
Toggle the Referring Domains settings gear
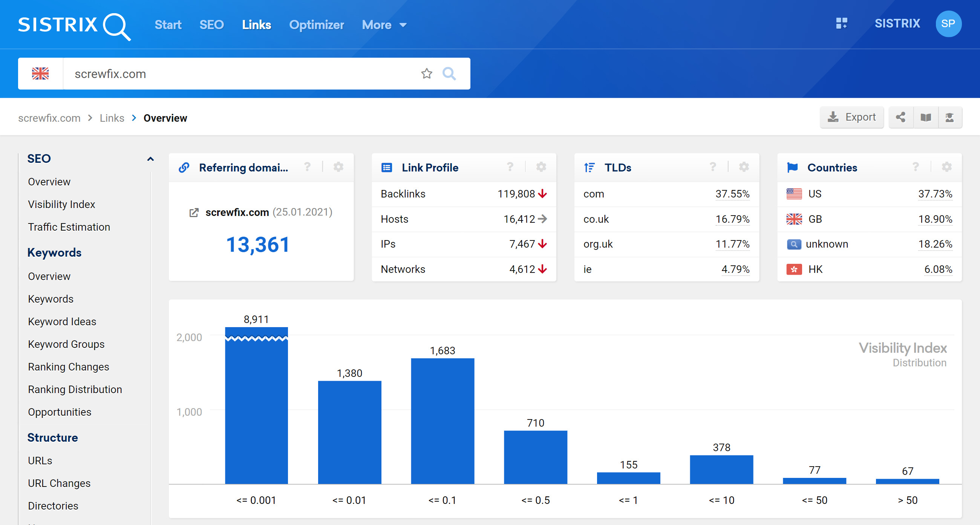pyautogui.click(x=340, y=167)
